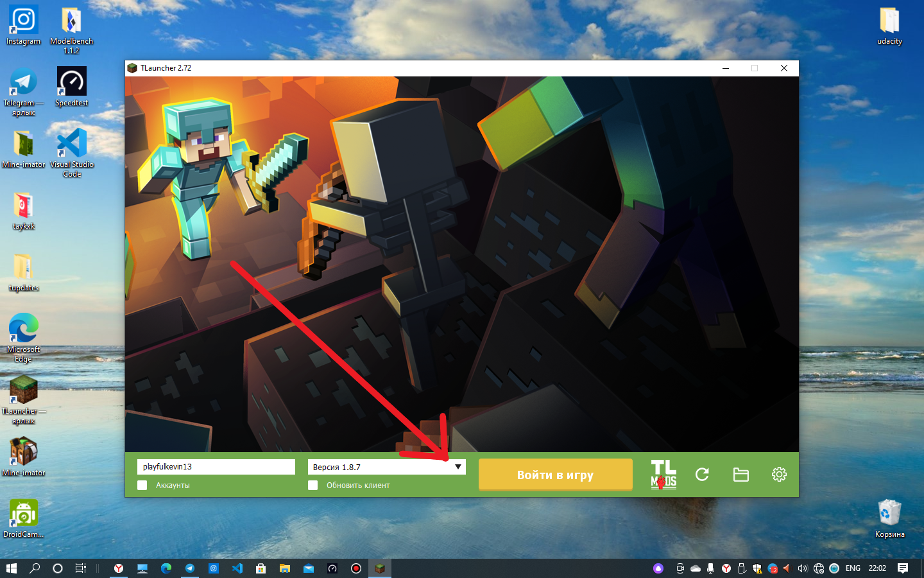Click the ENG language indicator
924x578 pixels.
coord(853,568)
